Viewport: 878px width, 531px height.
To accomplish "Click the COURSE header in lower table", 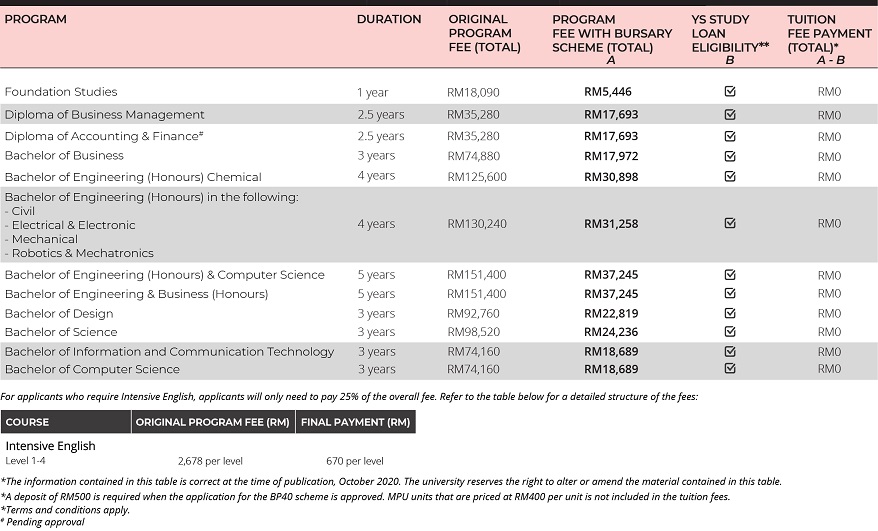I will (27, 422).
